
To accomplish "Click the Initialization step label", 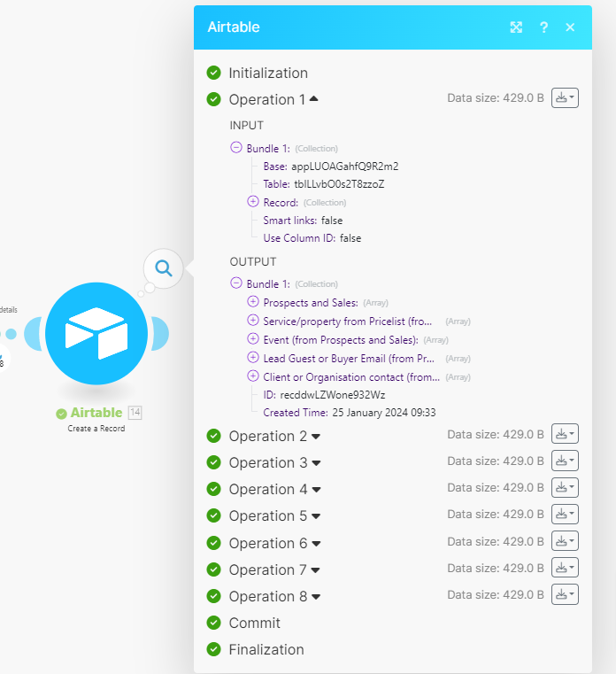I will point(268,74).
